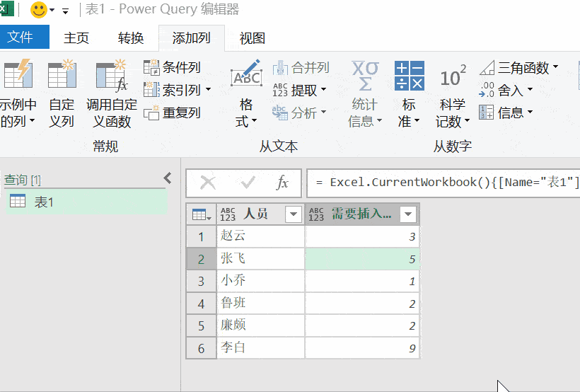Select the 需要插入... column header
The width and height of the screenshot is (580, 392).
(361, 214)
